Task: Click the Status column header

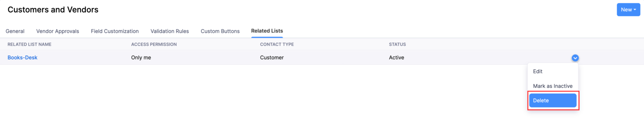Action: [398, 44]
